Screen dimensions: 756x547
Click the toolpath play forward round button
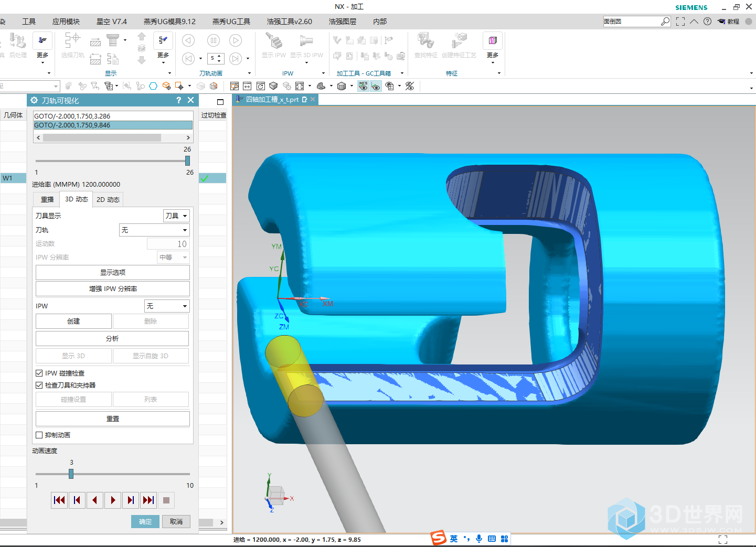(236, 40)
